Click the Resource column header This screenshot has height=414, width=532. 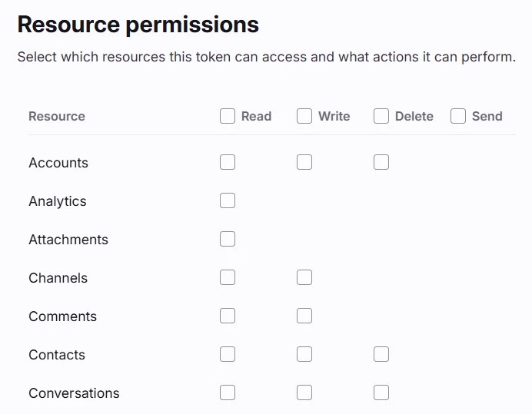(x=57, y=117)
